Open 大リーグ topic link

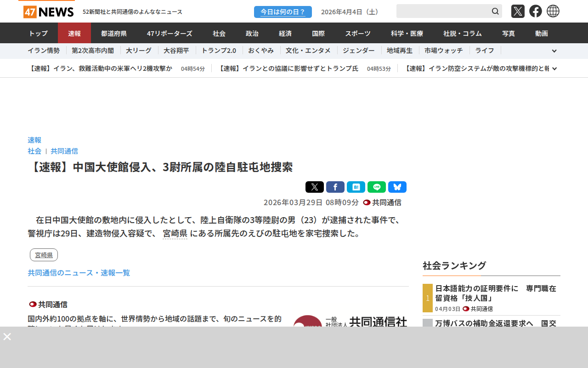coord(139,51)
